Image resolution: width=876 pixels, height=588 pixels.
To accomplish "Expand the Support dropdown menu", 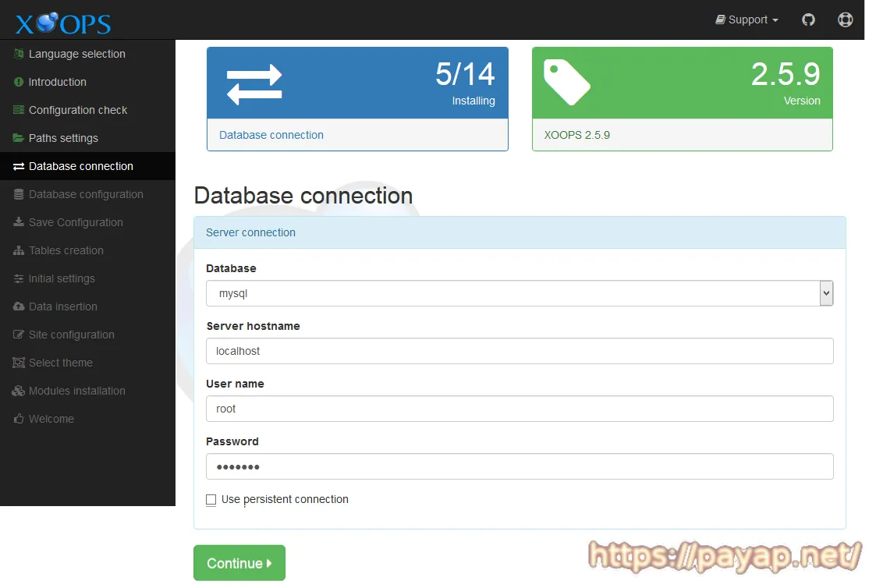I will pyautogui.click(x=747, y=19).
